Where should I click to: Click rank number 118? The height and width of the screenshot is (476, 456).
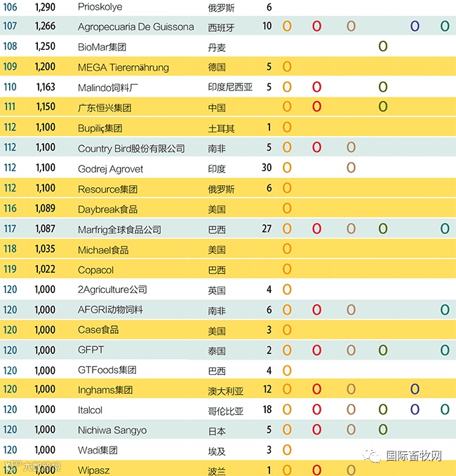click(x=10, y=250)
